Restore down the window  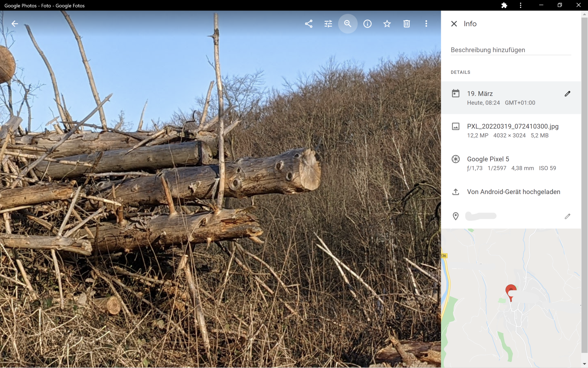(x=560, y=5)
